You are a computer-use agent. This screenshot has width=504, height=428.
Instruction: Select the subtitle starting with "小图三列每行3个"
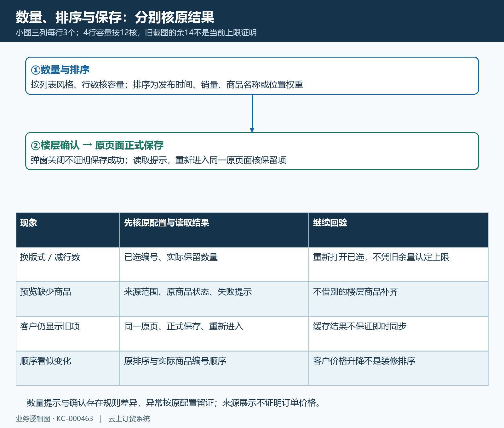(x=136, y=33)
